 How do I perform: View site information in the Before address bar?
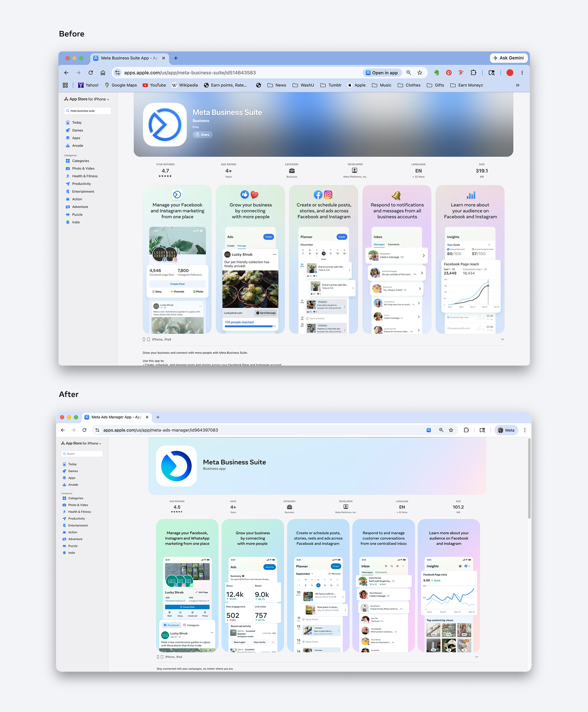[x=118, y=73]
